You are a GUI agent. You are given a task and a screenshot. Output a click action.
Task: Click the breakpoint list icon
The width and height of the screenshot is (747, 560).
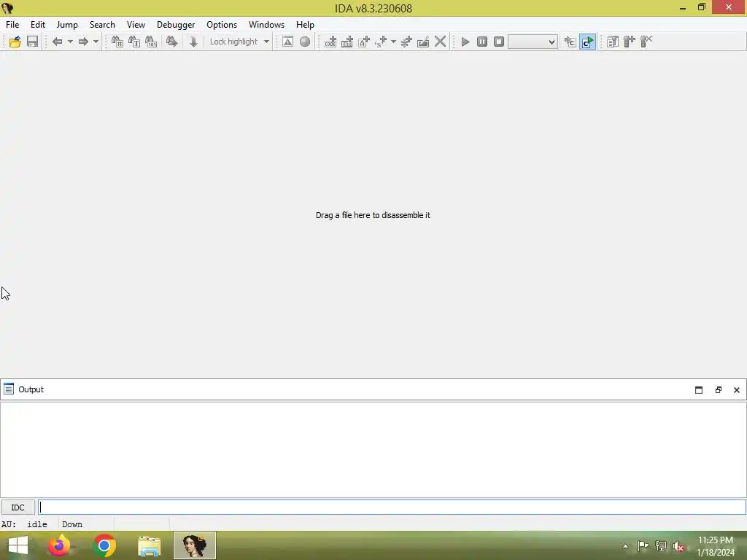coord(613,42)
